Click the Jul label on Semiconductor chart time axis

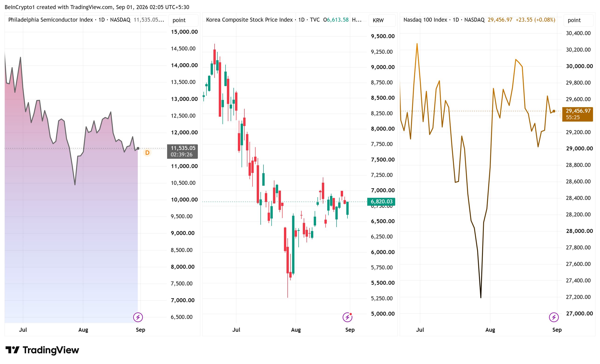coord(23,330)
